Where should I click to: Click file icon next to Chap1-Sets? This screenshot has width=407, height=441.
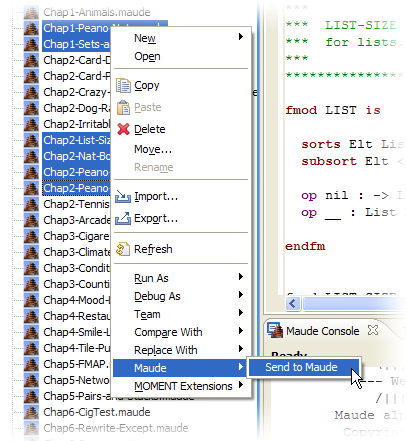[x=31, y=44]
